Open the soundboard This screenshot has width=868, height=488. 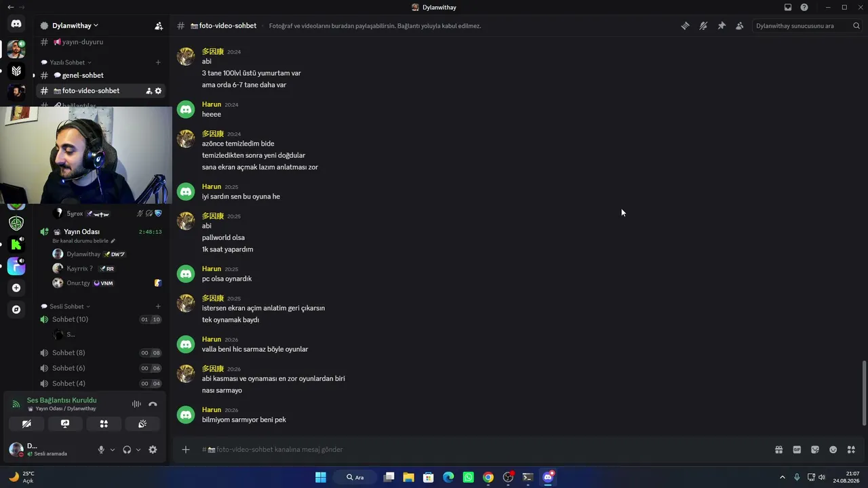point(142,424)
